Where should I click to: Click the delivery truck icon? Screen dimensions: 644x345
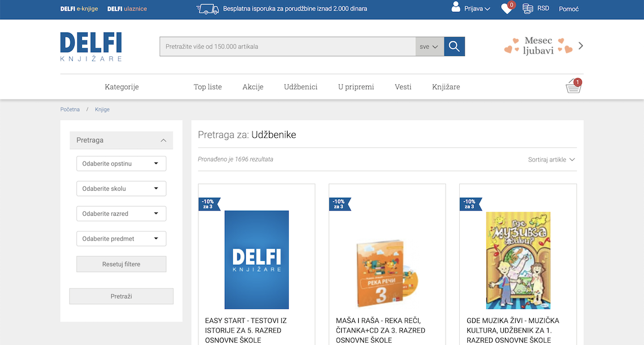point(207,8)
